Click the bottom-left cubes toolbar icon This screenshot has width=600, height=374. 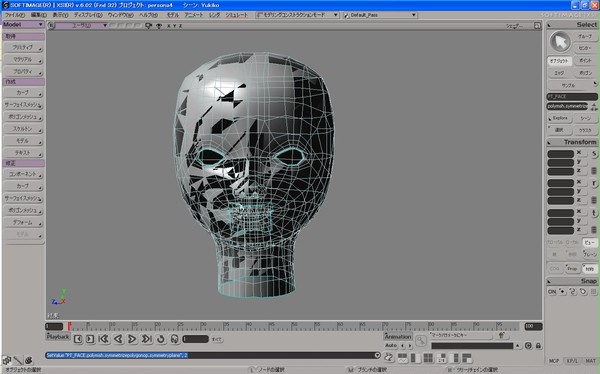point(7,360)
